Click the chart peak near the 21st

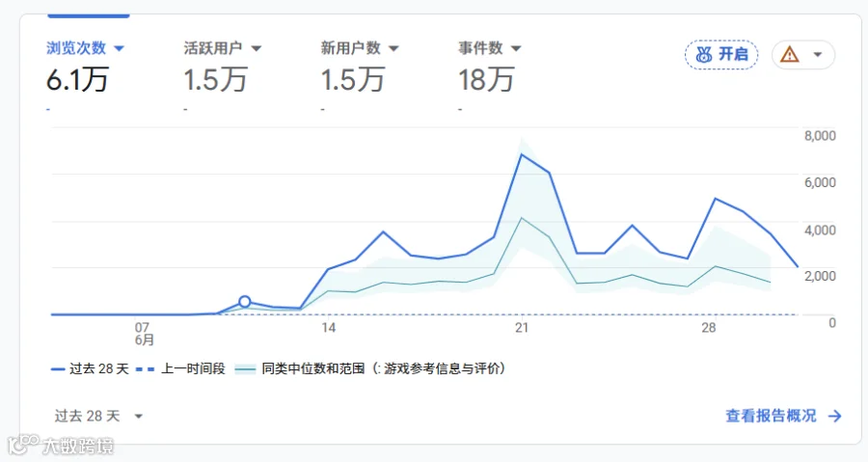click(521, 154)
